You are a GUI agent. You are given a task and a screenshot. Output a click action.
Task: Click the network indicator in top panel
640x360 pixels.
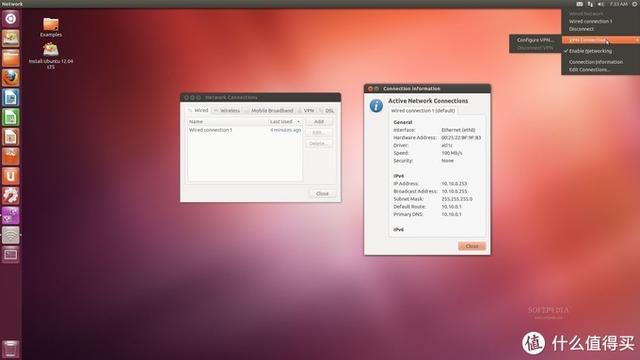[590, 4]
